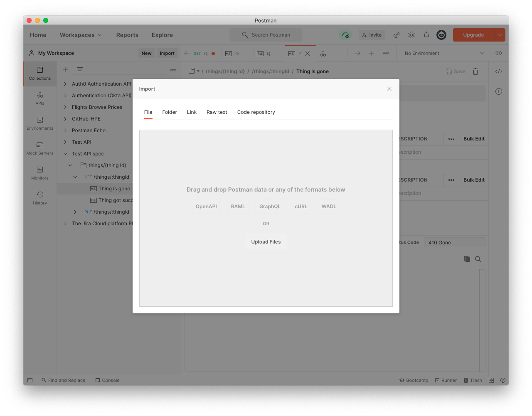Image resolution: width=532 pixels, height=416 pixels.
Task: Expand the Authentication (Okta API) collection
Action: (x=65, y=96)
